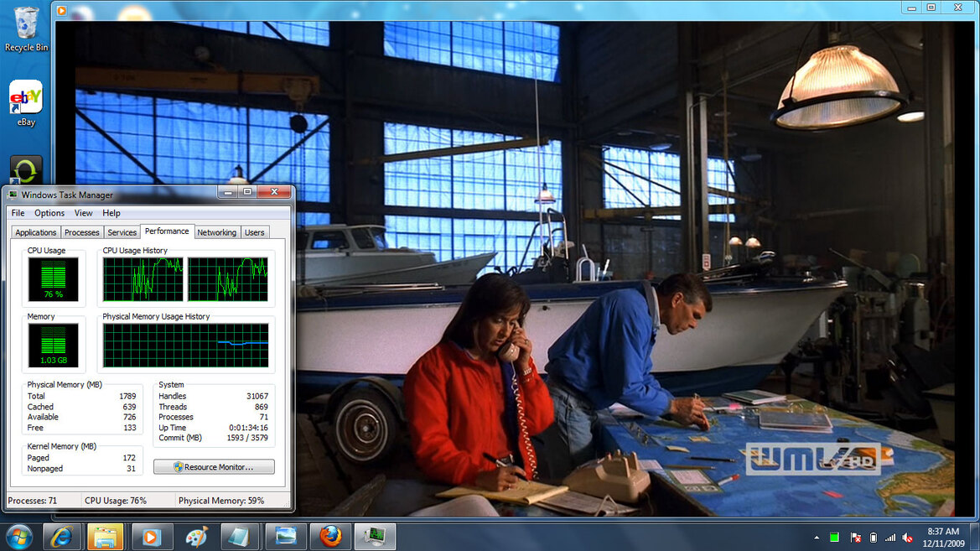Viewport: 980px width, 551px height.
Task: Minimize the media player window
Action: [912, 8]
